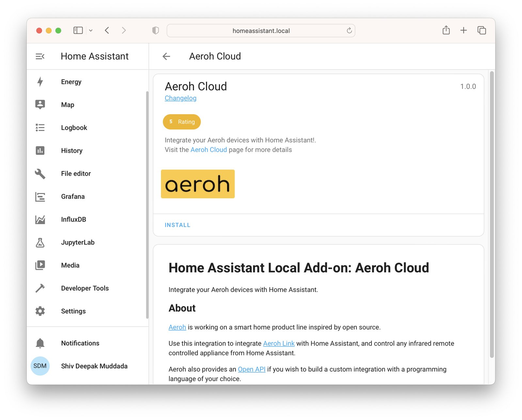Click the Rating 5 badge
The image size is (522, 420).
pos(182,122)
